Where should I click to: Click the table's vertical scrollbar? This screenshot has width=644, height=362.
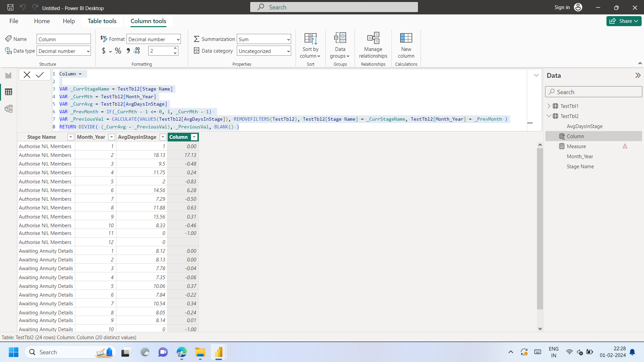(540, 229)
